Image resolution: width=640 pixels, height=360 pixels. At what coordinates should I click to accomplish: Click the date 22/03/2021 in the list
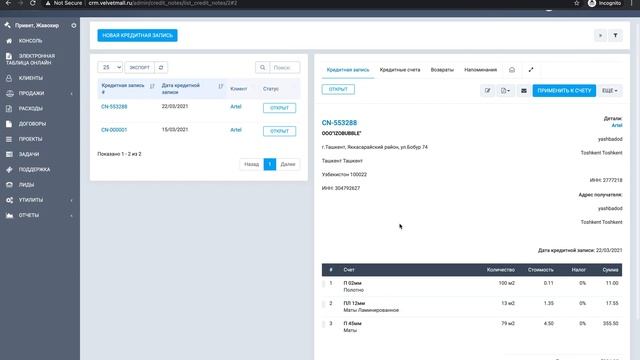click(x=175, y=107)
